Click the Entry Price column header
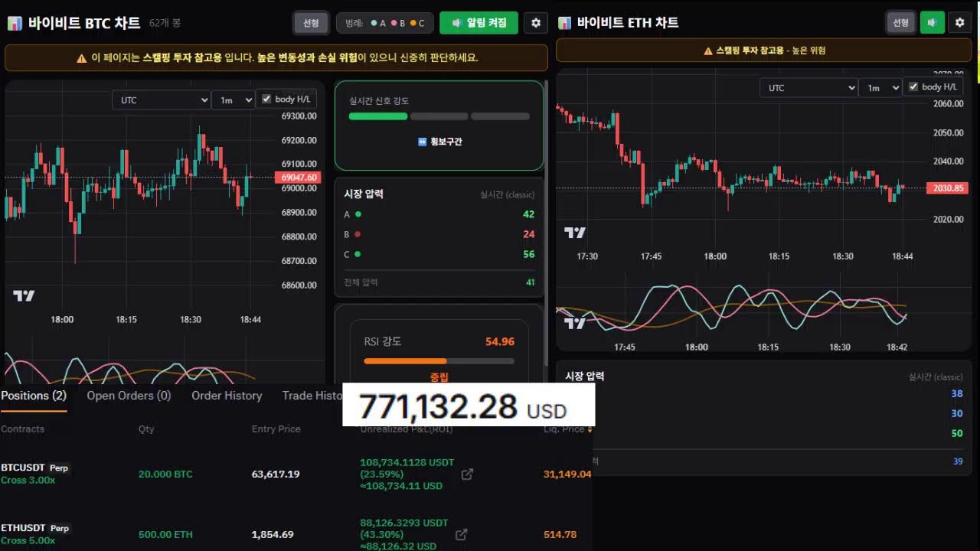The height and width of the screenshot is (551, 980). [276, 429]
